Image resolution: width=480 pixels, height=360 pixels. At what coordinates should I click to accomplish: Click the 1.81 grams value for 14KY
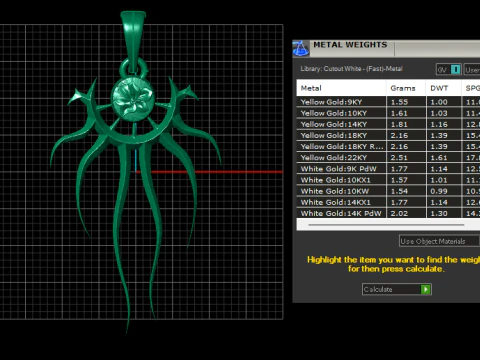pos(399,124)
